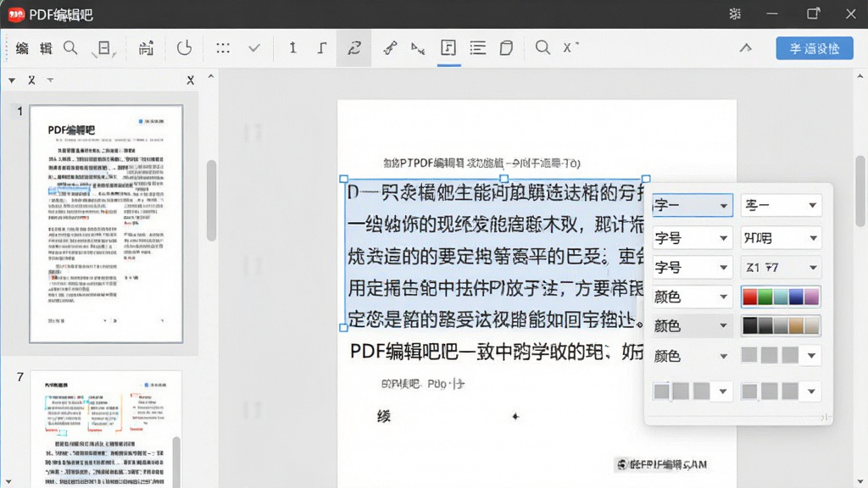Screen dimensions: 868x488
Task: Collapse the toolbar with the up chevron
Action: 746,48
